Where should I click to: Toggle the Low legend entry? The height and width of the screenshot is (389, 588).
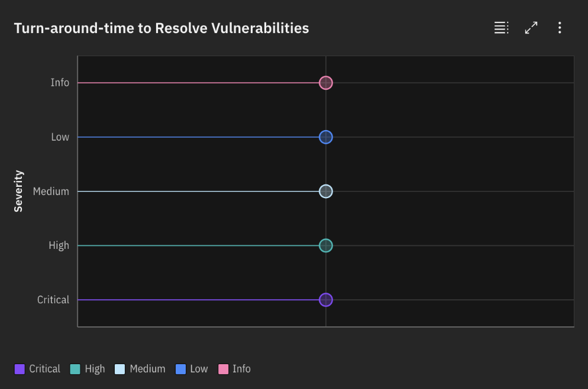tap(192, 369)
